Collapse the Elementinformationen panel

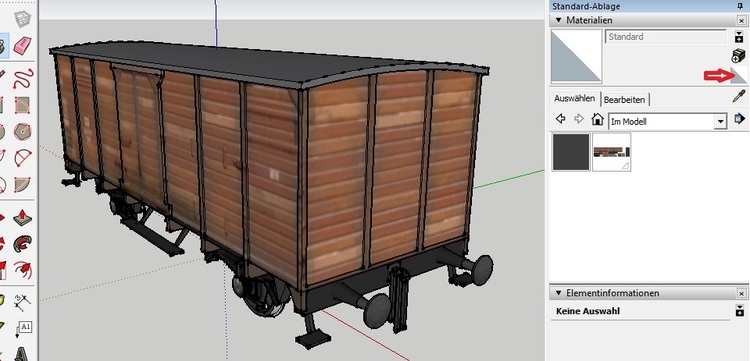pyautogui.click(x=558, y=293)
